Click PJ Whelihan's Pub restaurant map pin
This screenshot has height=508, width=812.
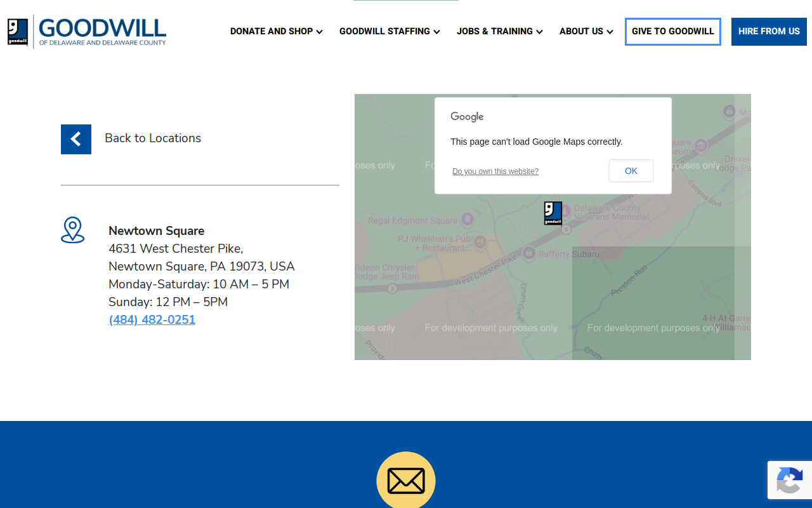(480, 241)
